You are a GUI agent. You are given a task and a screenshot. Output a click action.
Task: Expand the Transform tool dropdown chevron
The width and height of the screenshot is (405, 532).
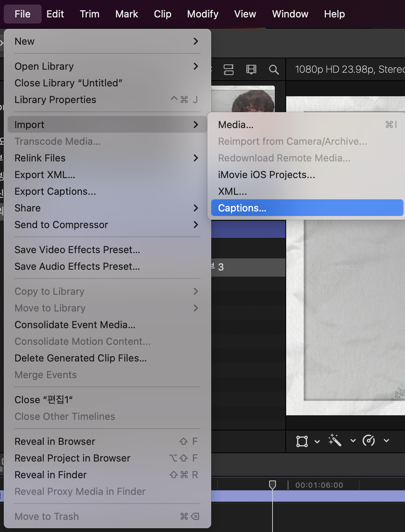(317, 441)
